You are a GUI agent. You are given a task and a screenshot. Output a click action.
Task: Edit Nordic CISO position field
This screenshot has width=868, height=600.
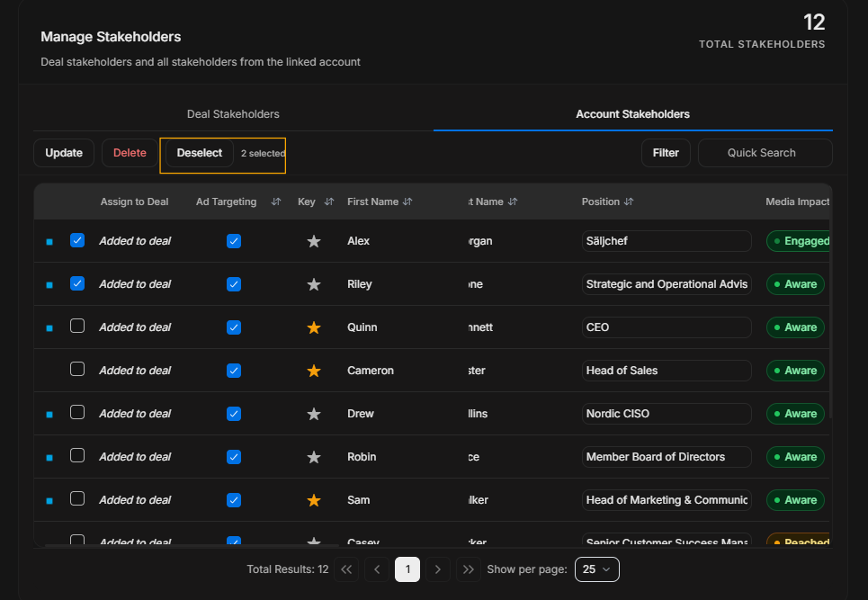point(667,414)
